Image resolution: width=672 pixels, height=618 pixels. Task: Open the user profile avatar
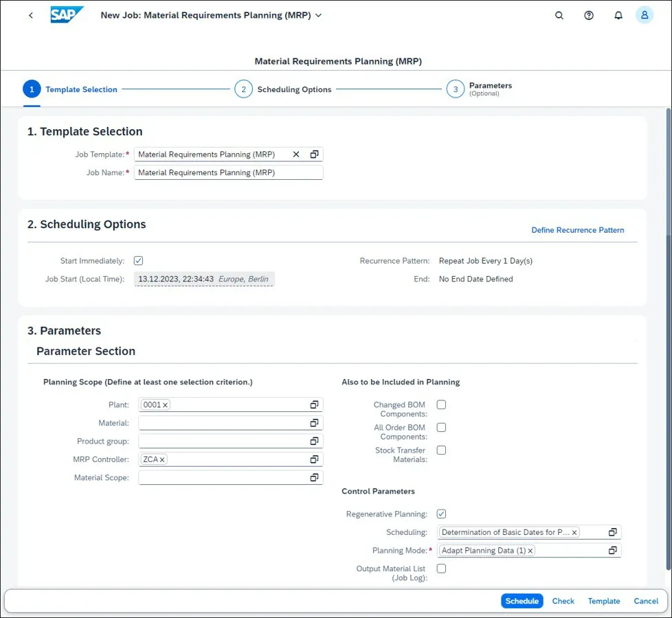644,15
